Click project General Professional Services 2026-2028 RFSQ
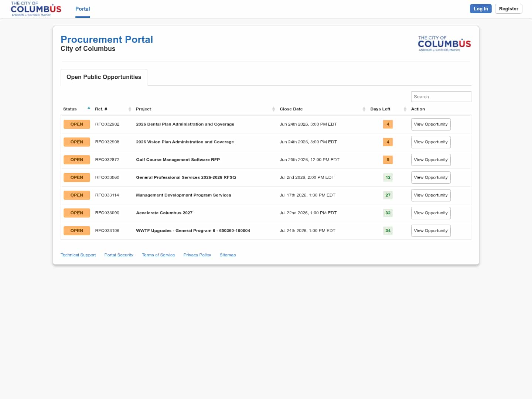532x399 pixels. (186, 177)
